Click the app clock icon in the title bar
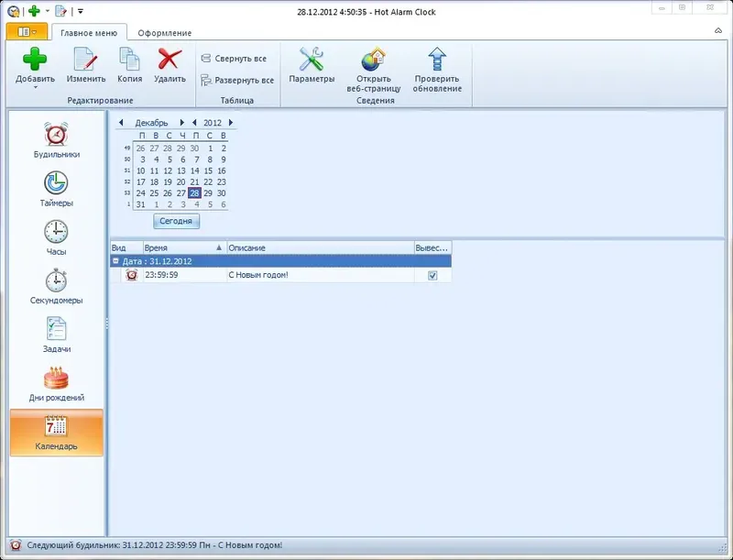The image size is (733, 560). point(14,11)
